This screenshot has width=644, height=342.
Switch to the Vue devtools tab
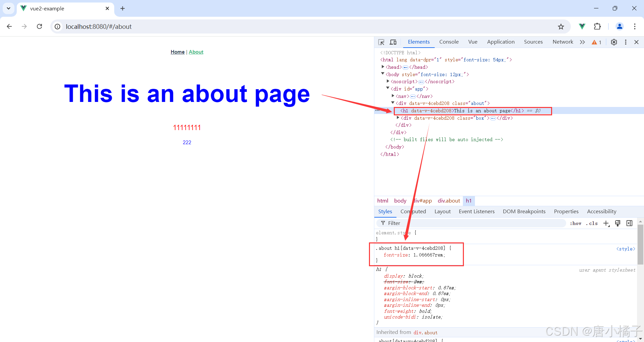(x=473, y=42)
